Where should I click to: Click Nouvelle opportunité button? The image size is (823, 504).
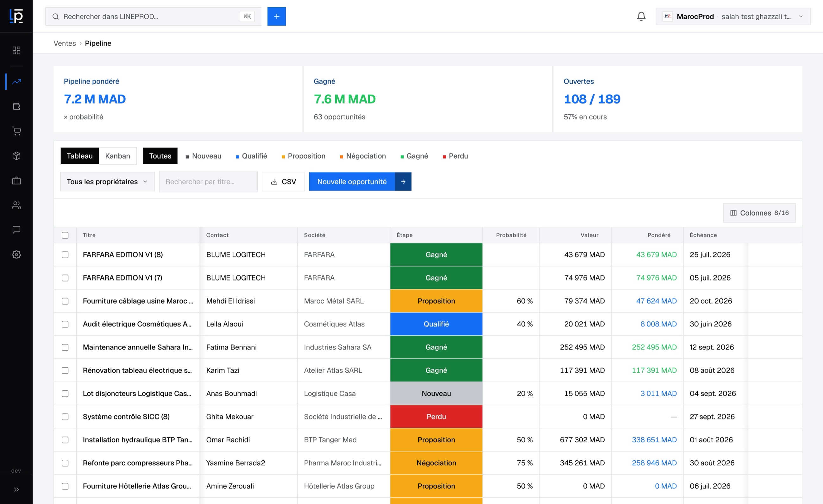coord(352,182)
